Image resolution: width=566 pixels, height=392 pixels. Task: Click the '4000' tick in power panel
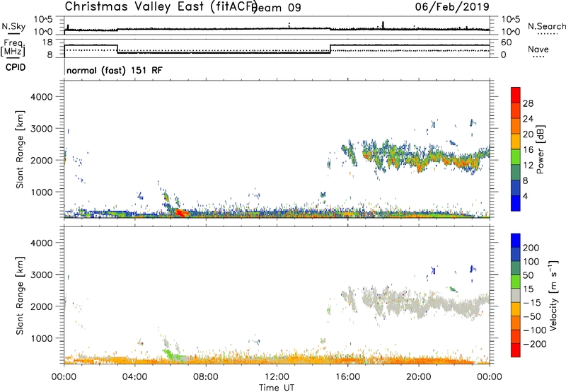click(x=41, y=97)
